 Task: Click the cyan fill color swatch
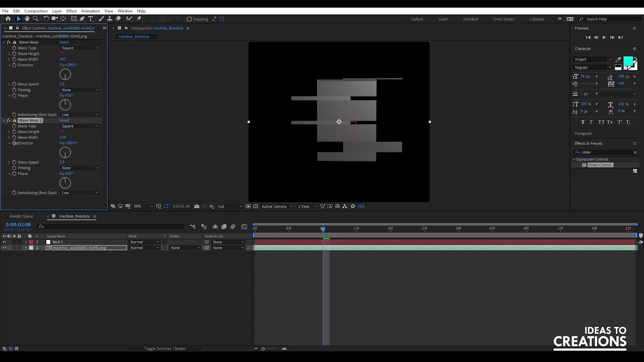(x=628, y=61)
